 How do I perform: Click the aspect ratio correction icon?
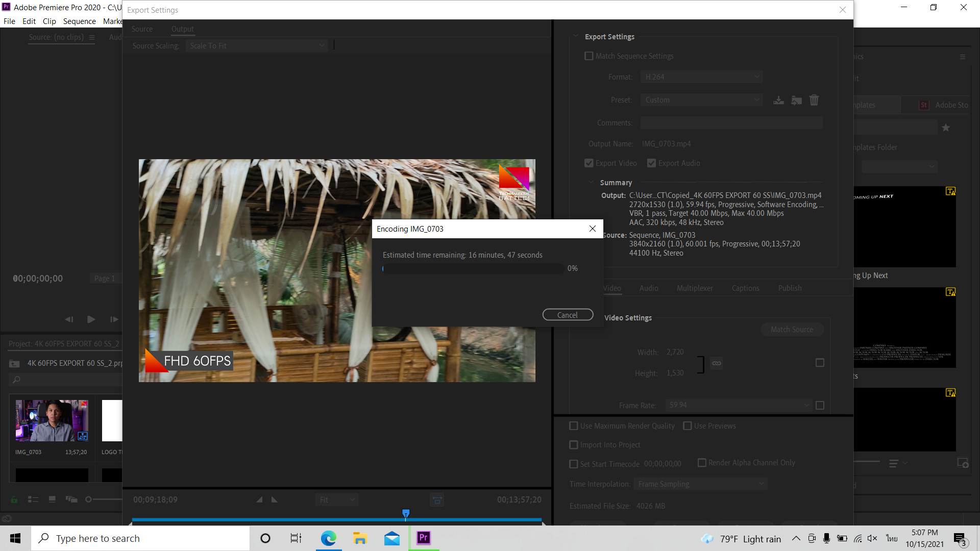(437, 500)
